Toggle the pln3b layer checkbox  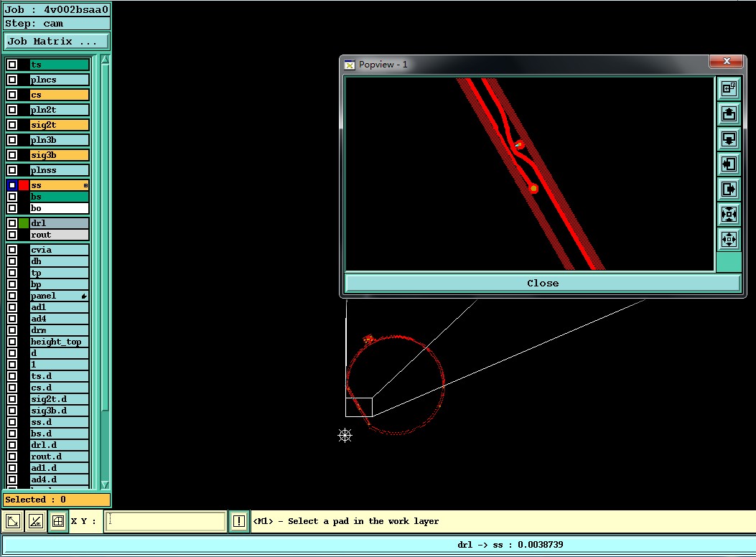12,140
